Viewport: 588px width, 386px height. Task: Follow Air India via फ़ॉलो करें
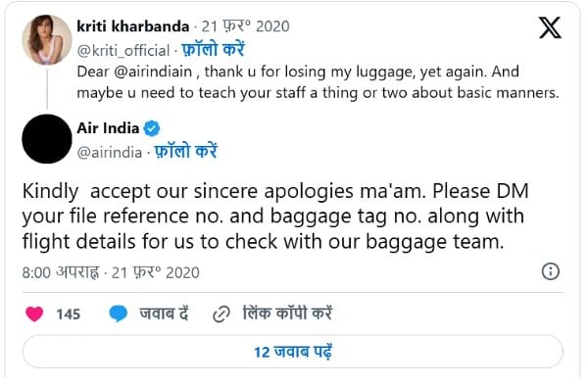pos(186,152)
